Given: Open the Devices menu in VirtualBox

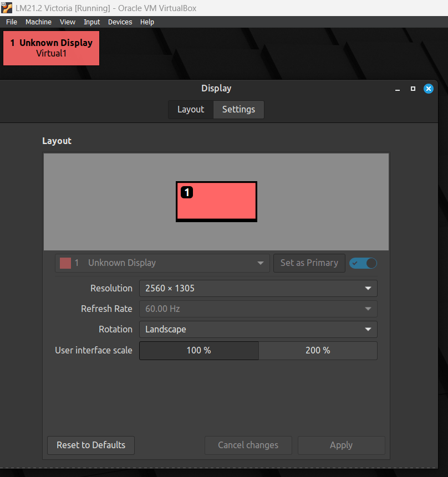Looking at the screenshot, I should [120, 22].
